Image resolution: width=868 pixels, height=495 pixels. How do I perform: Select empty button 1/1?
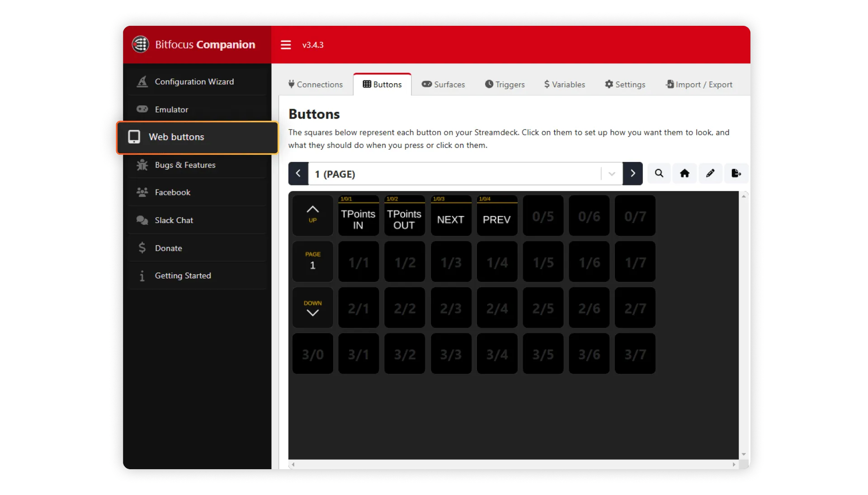359,262
